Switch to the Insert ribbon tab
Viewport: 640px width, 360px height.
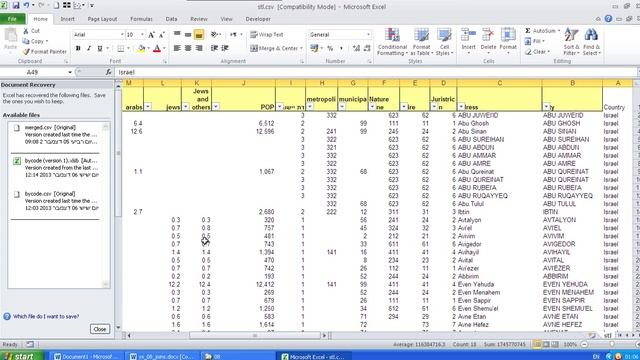tap(67, 19)
